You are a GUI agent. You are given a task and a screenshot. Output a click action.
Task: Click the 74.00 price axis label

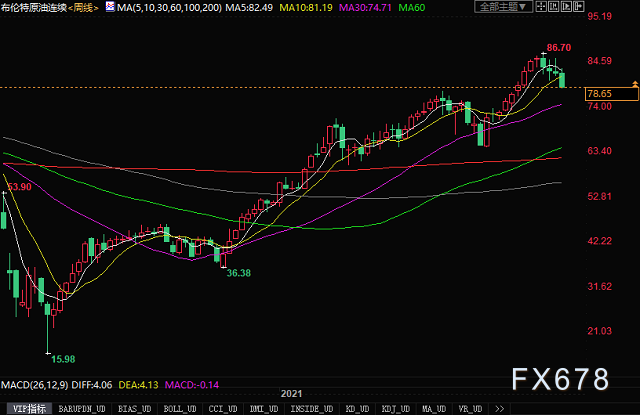600,107
